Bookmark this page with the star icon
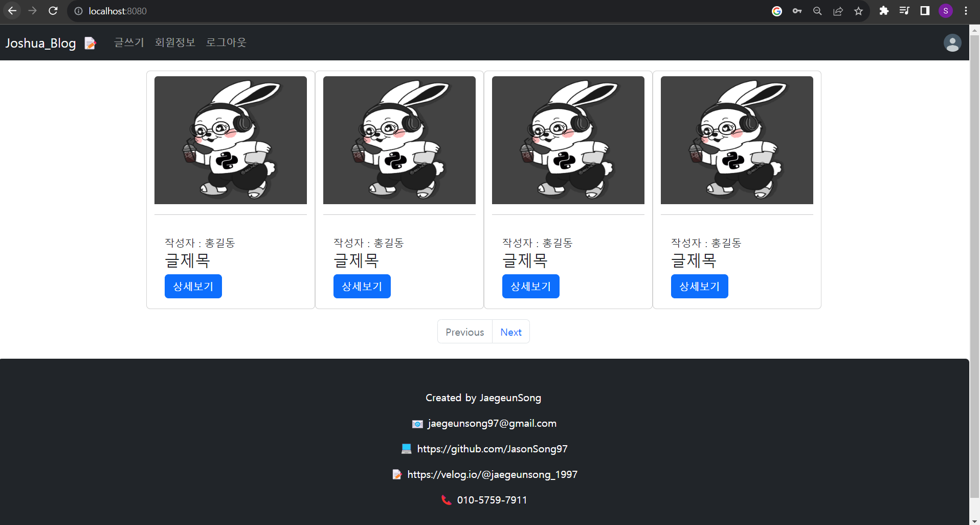The height and width of the screenshot is (525, 980). click(859, 11)
